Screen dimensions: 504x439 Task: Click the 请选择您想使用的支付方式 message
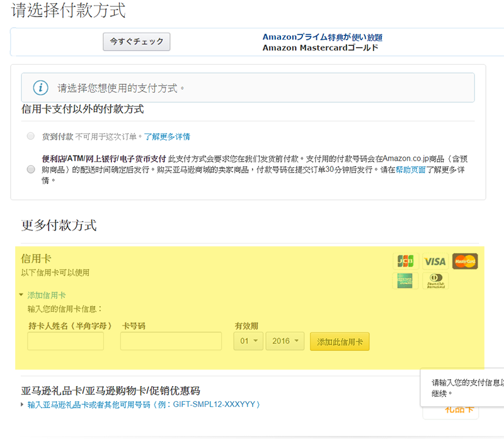pos(121,88)
